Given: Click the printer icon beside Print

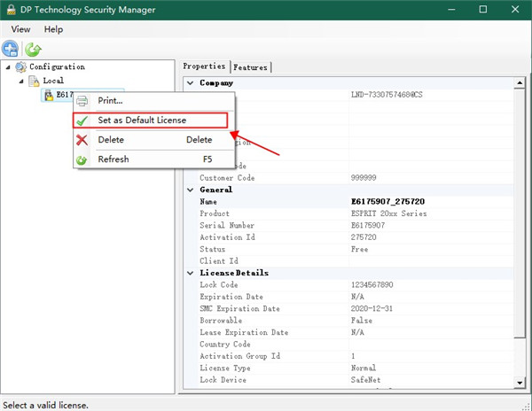Looking at the screenshot, I should (x=82, y=101).
